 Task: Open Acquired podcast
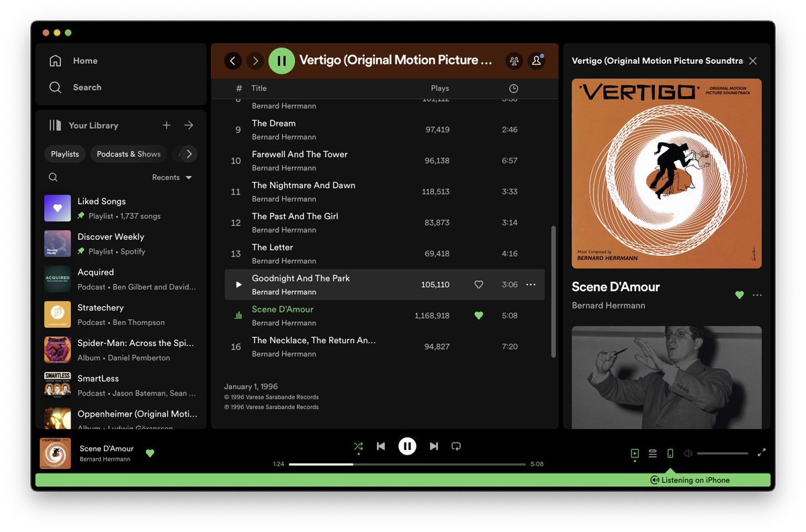(x=121, y=279)
